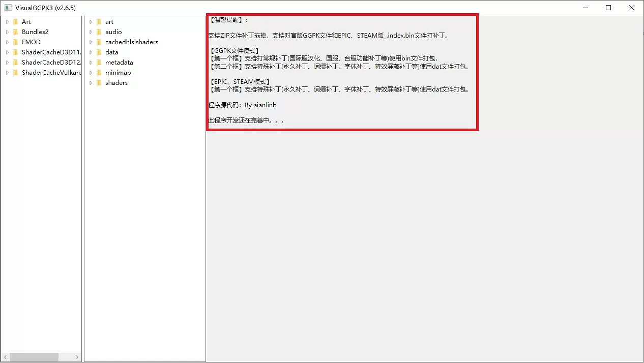Image resolution: width=644 pixels, height=363 pixels.
Task: Expand the Art tree node
Action: coord(8,21)
